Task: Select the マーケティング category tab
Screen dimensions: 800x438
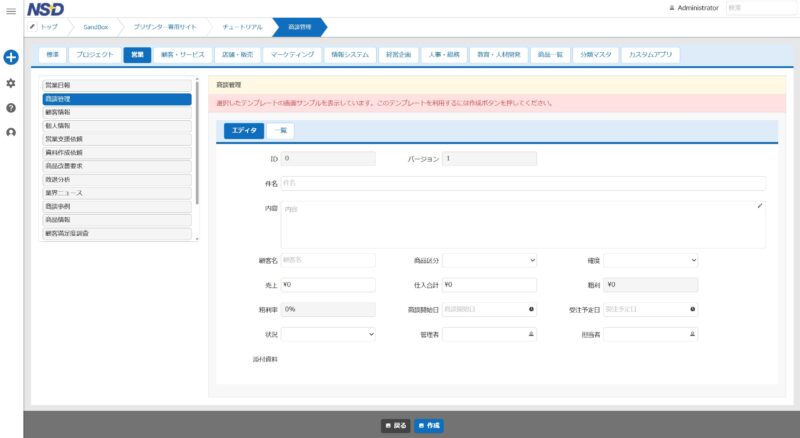Action: [293, 55]
